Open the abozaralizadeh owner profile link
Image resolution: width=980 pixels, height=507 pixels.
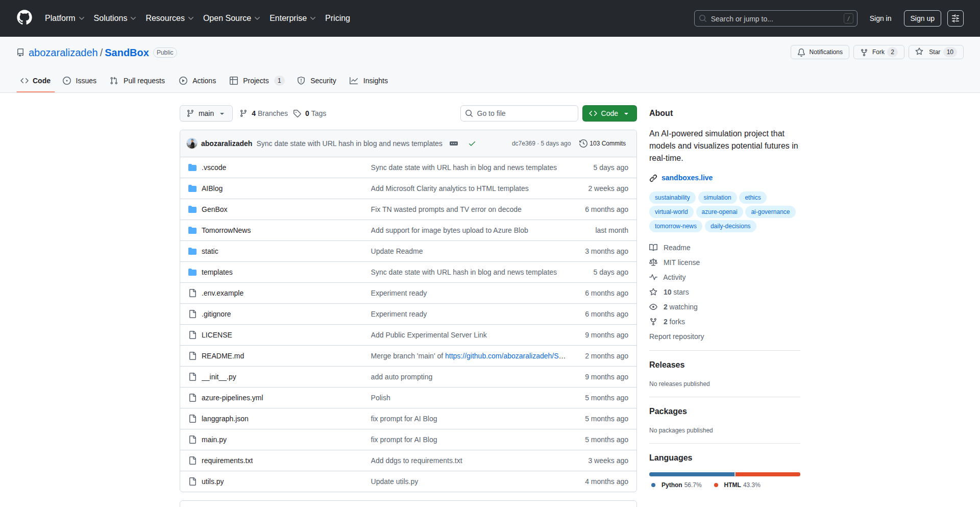(63, 53)
